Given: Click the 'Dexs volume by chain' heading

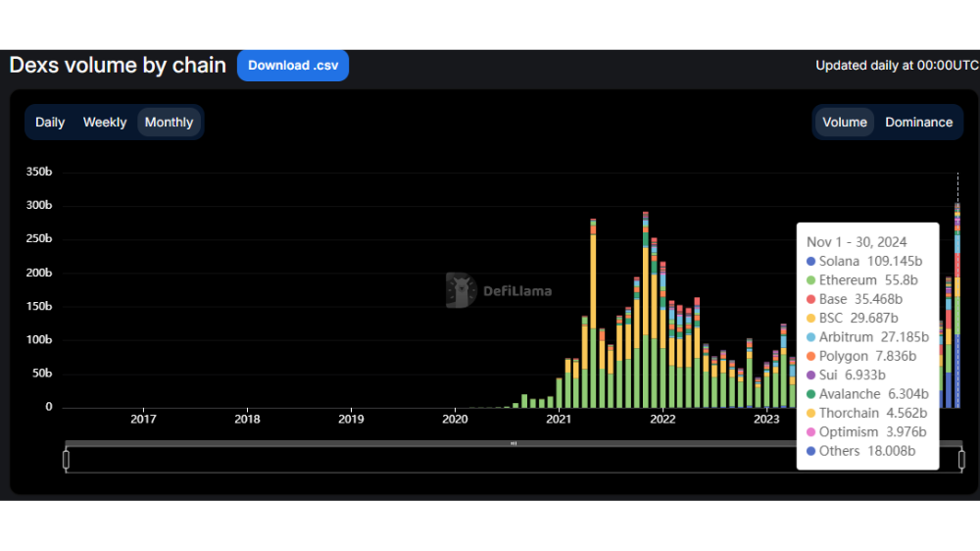Looking at the screenshot, I should pos(118,65).
